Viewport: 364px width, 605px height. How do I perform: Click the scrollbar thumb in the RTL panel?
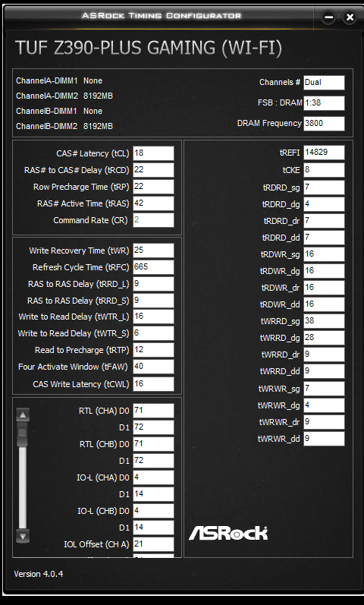[x=23, y=434]
